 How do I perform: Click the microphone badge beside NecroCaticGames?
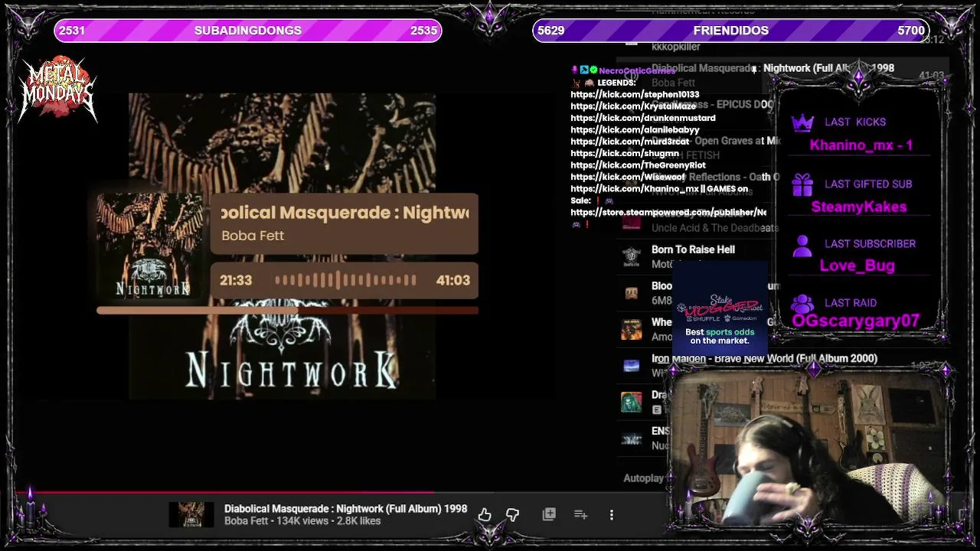(x=575, y=70)
